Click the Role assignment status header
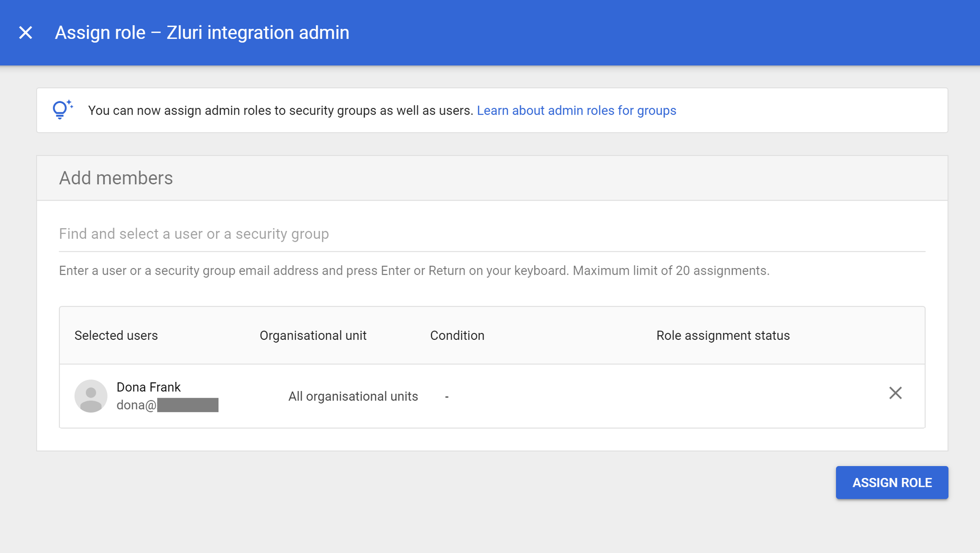Viewport: 980px width, 553px height. tap(723, 336)
